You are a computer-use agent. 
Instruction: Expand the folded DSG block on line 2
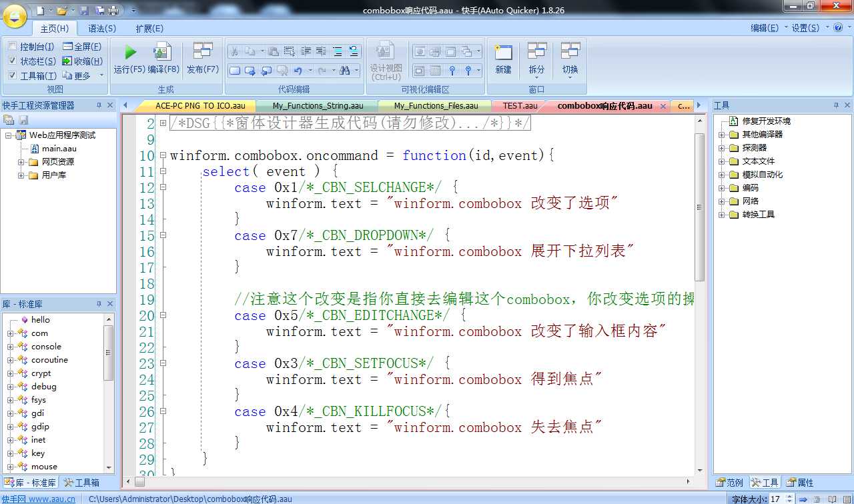click(163, 123)
